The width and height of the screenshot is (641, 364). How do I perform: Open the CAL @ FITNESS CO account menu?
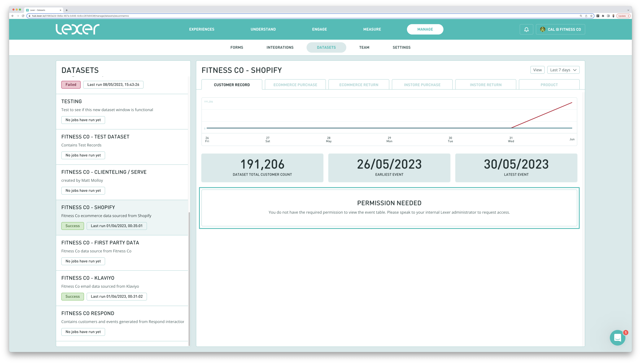[x=560, y=29]
